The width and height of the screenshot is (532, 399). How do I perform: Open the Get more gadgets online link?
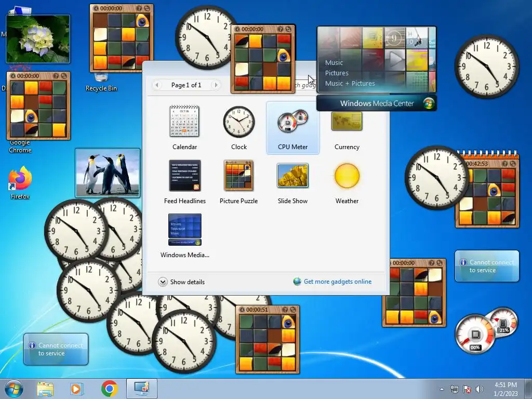[332, 282]
